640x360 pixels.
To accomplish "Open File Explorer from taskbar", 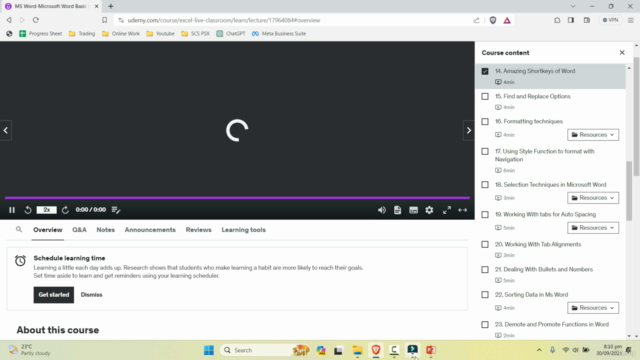I will [358, 350].
